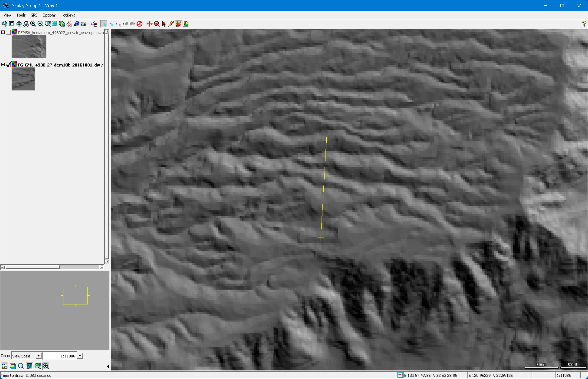Enable visibility of DEM5A_kumamoto layer
Image resolution: width=588 pixels, height=379 pixels.
pyautogui.click(x=9, y=32)
